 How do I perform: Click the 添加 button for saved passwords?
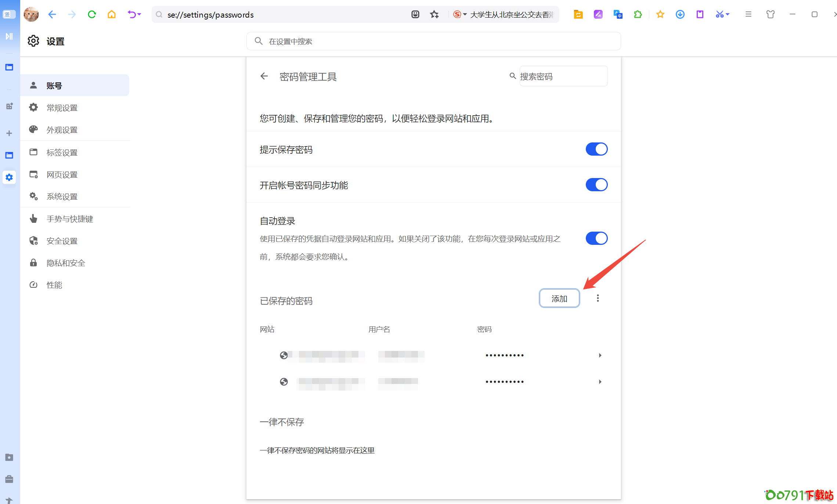pyautogui.click(x=559, y=298)
